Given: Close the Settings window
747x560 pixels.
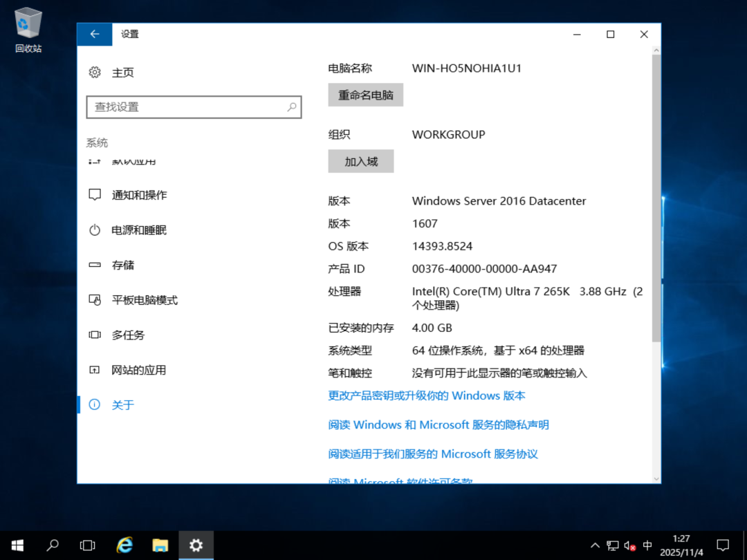Looking at the screenshot, I should pyautogui.click(x=644, y=35).
